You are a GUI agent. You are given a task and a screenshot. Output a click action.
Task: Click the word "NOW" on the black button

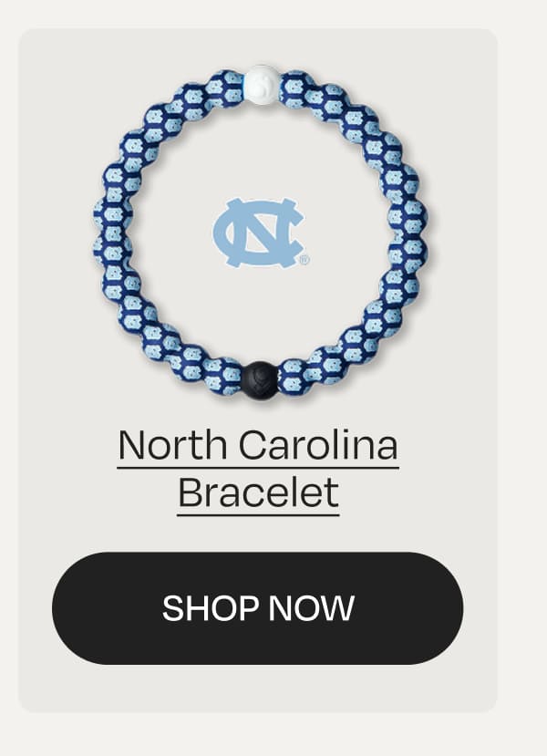(311, 608)
